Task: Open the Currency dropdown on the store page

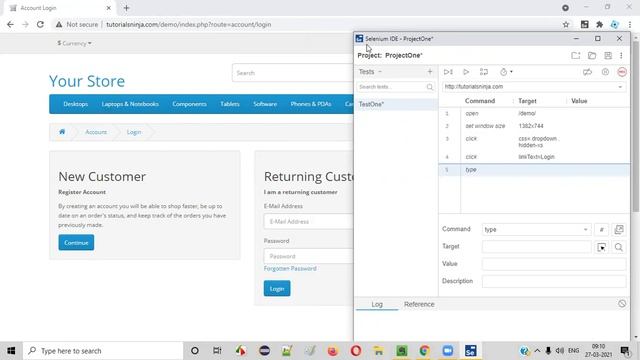Action: pos(74,43)
